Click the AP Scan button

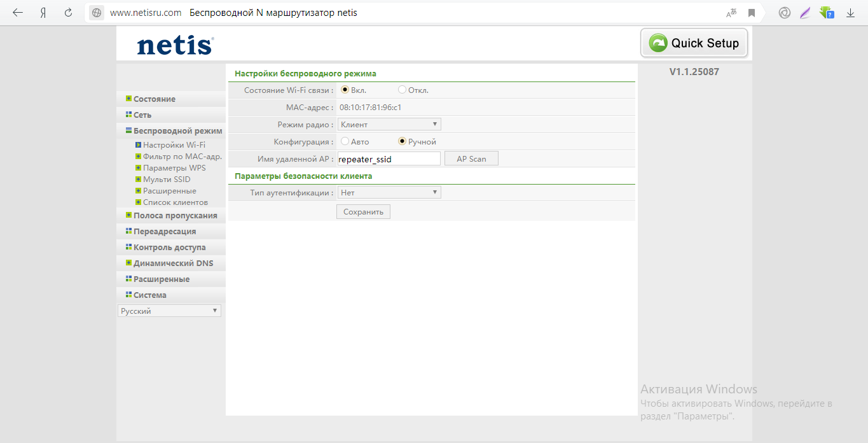coord(471,158)
